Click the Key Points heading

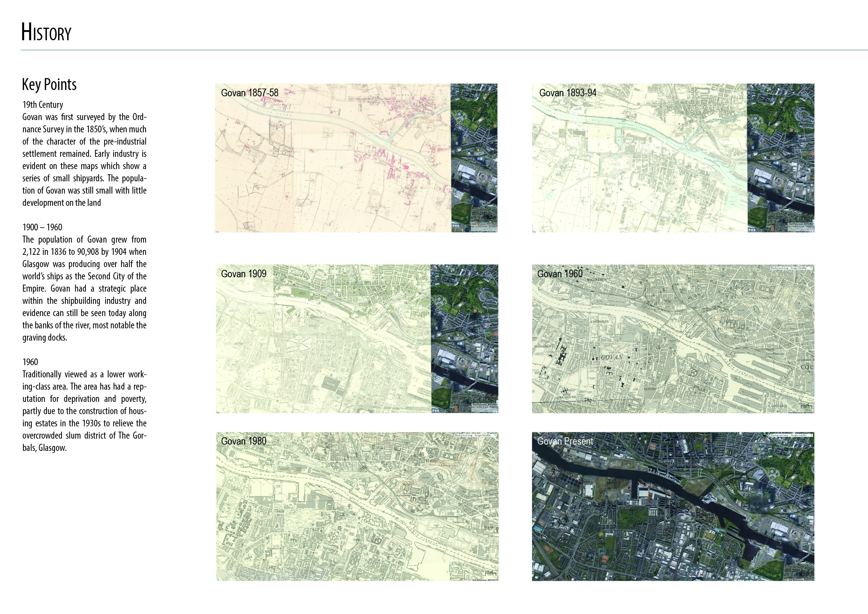(x=49, y=84)
